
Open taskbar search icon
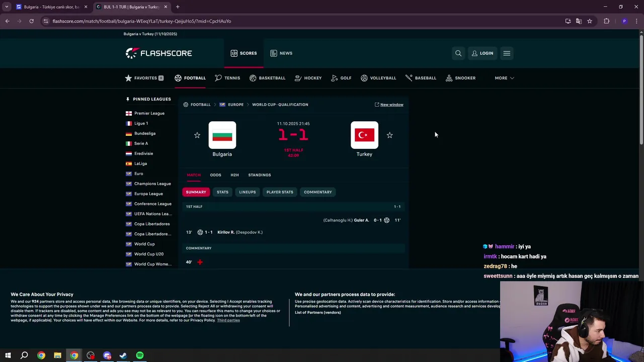(x=24, y=355)
